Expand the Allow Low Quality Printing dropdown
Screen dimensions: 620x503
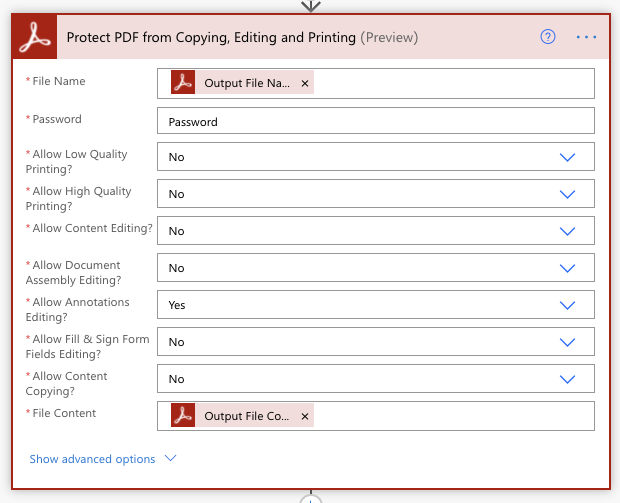pyautogui.click(x=567, y=157)
